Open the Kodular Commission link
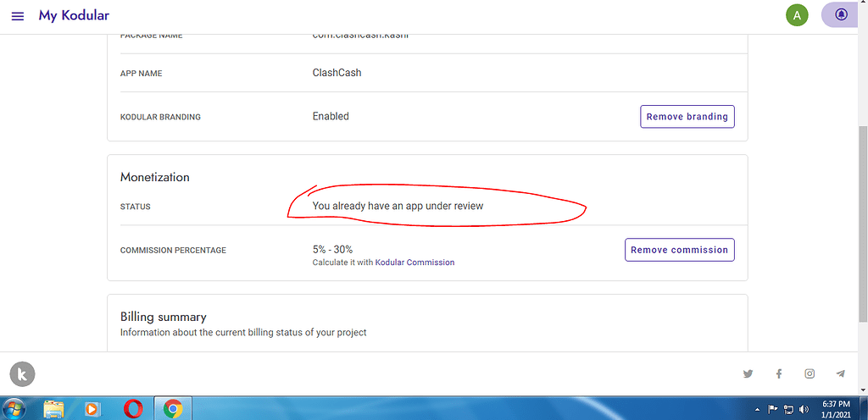 pos(415,262)
